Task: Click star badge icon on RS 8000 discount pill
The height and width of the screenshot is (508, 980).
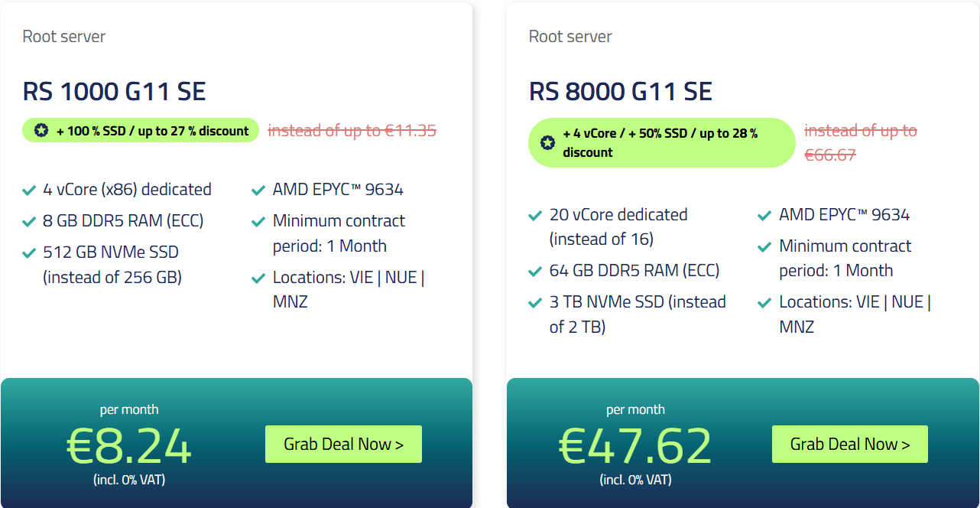Action: point(547,142)
